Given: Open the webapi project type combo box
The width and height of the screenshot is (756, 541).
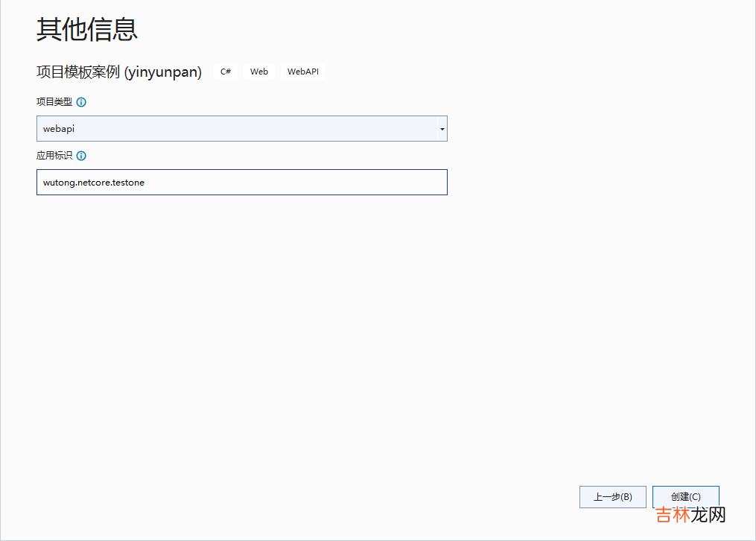Looking at the screenshot, I should coord(241,129).
